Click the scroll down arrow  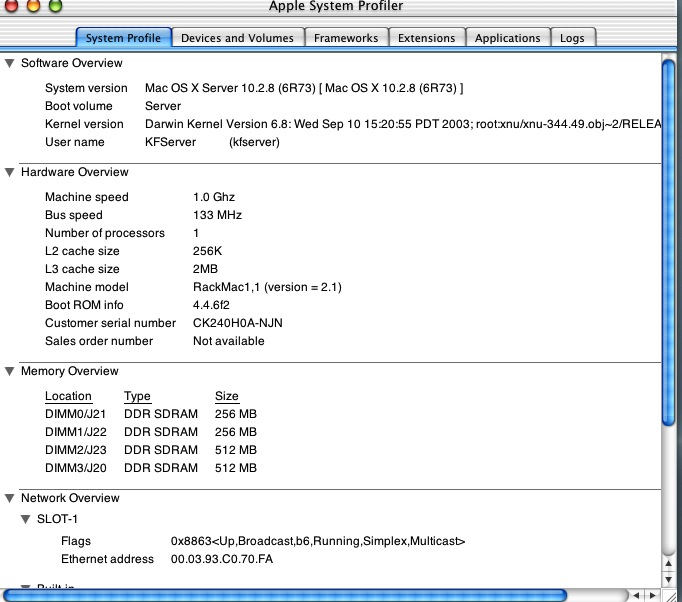(x=669, y=579)
